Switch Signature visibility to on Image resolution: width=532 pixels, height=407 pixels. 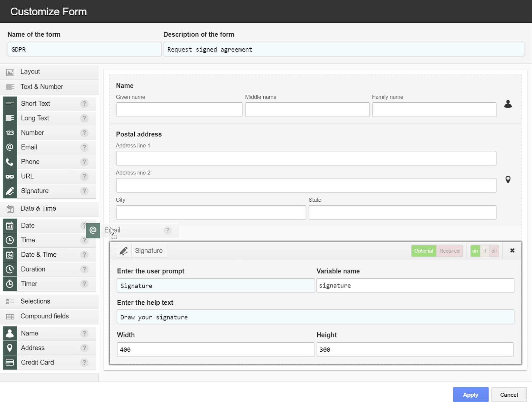tap(475, 251)
